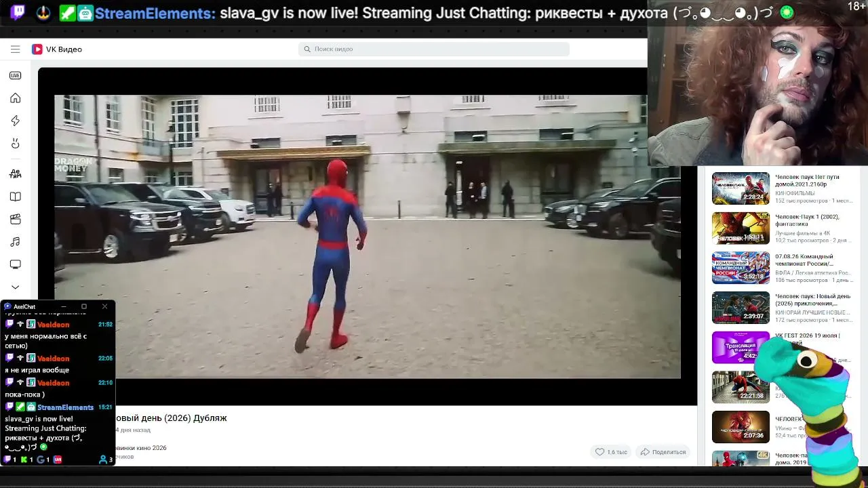
Task: Open the VK Video hamburger menu
Action: click(15, 49)
